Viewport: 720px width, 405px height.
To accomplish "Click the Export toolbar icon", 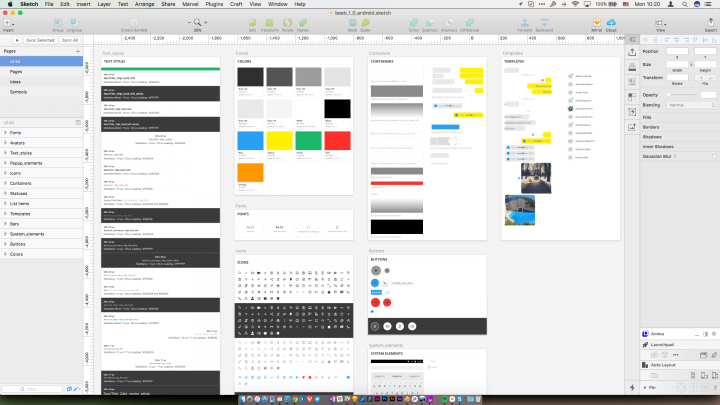I will (711, 22).
